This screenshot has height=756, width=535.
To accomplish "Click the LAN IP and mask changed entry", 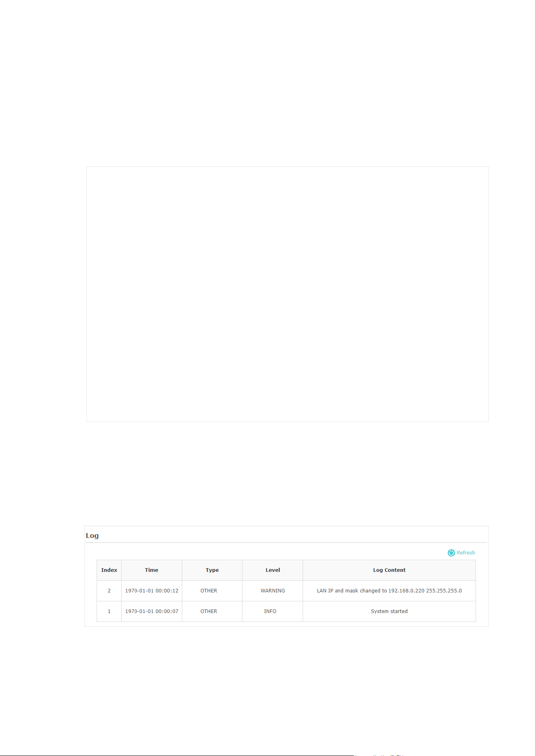I will point(389,591).
